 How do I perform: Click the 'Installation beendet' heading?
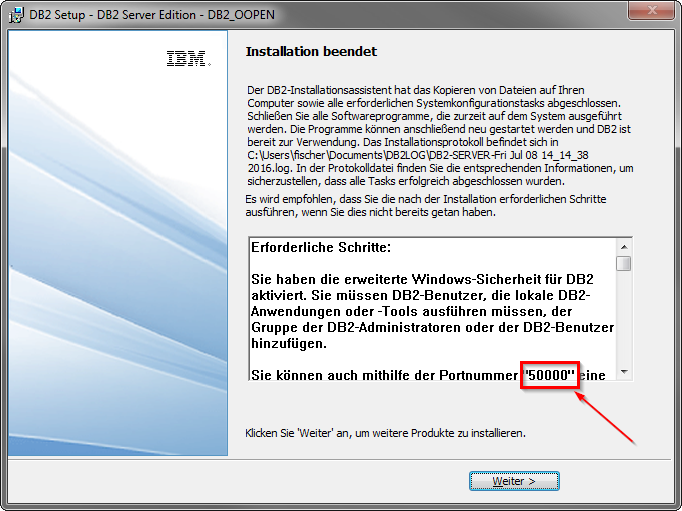(x=311, y=51)
